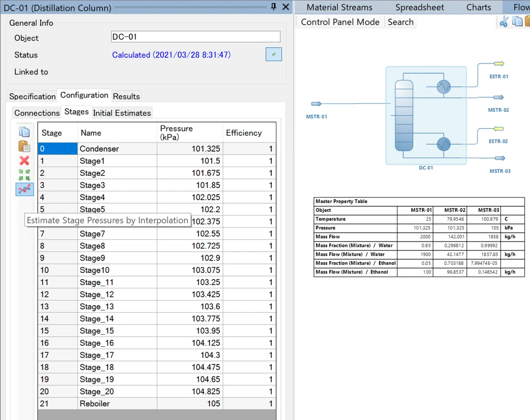This screenshot has width=530, height=420.
Task: Click the paste stages clipboard icon
Action: (x=24, y=146)
